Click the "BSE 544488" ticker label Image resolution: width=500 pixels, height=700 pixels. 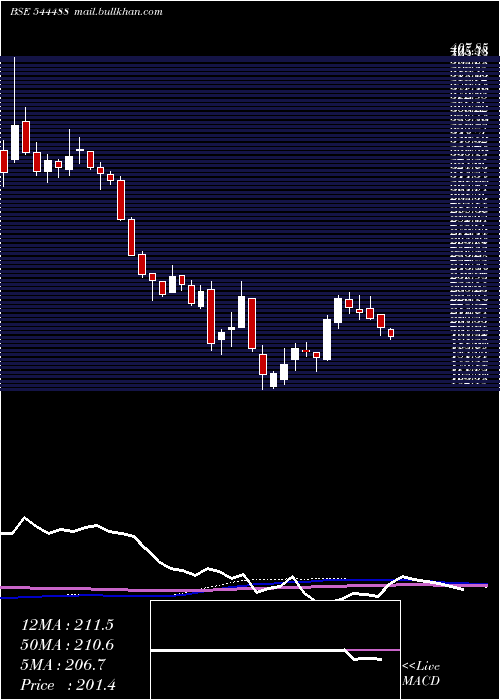[x=39, y=12]
